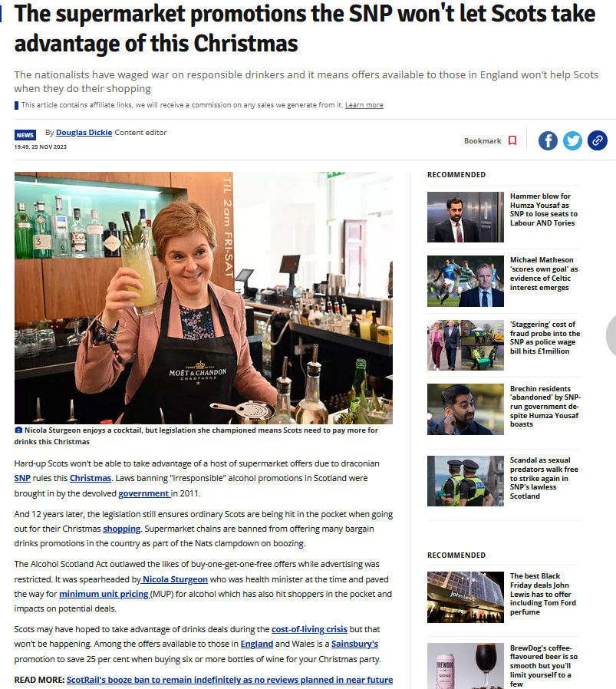
Task: Copy article link with chain icon
Action: click(598, 140)
